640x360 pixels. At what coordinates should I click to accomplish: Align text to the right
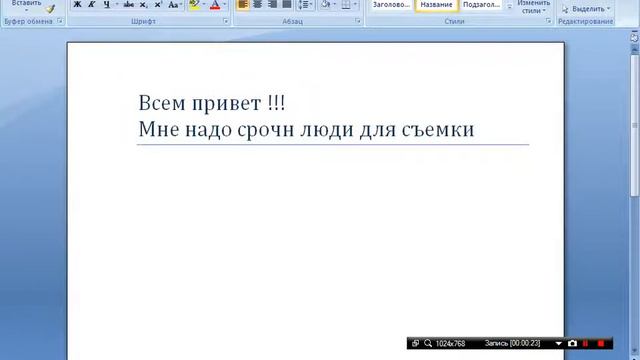click(272, 5)
